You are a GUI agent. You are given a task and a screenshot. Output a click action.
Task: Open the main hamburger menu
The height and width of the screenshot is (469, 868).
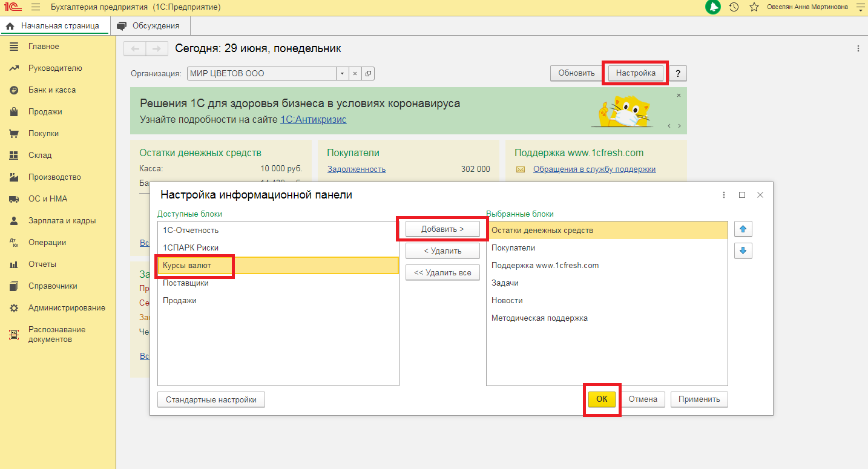pos(36,7)
